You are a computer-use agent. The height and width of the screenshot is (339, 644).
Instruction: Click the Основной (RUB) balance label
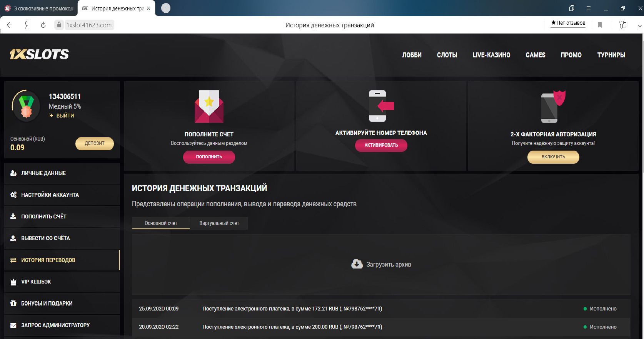(x=28, y=139)
